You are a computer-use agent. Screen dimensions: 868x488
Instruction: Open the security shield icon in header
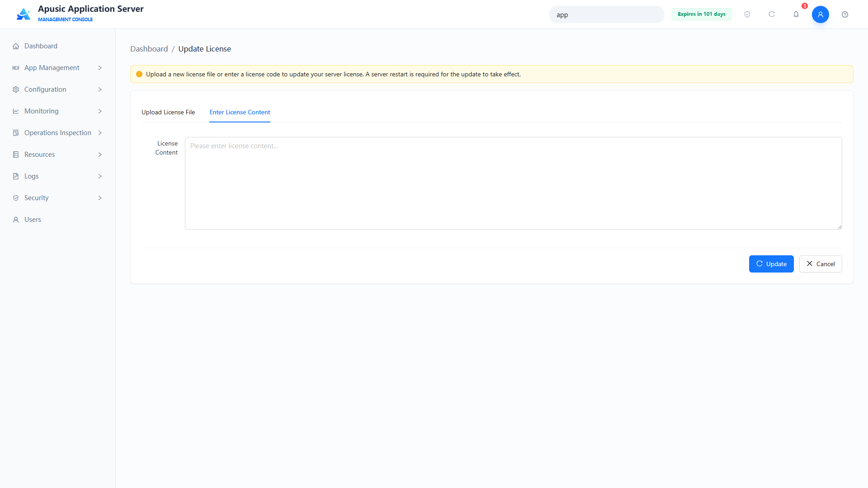pos(747,14)
